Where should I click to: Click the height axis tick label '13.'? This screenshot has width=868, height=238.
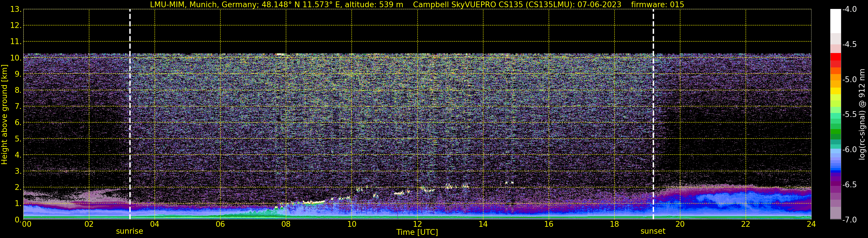coord(16,10)
